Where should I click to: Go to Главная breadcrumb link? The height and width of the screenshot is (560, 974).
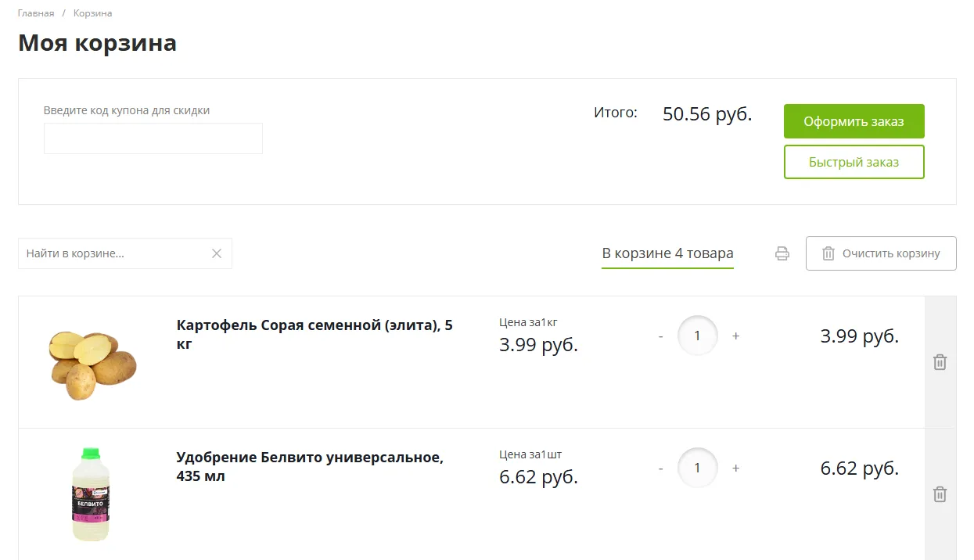tap(36, 13)
